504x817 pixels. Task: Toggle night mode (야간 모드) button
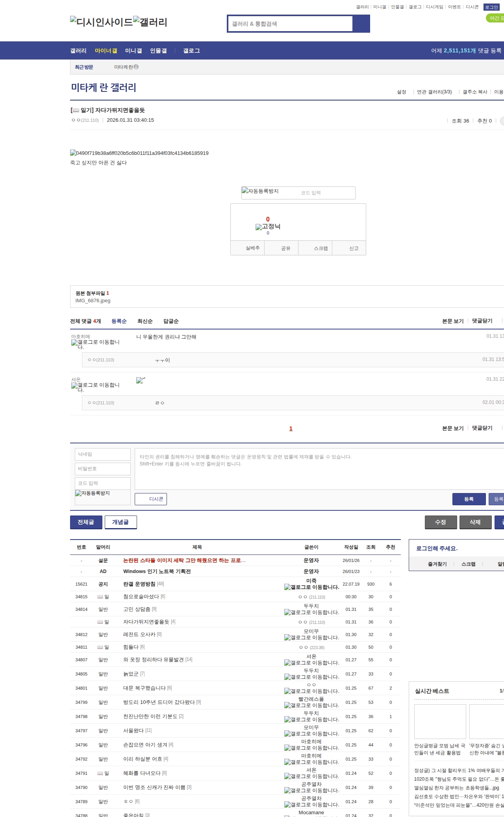point(495,18)
